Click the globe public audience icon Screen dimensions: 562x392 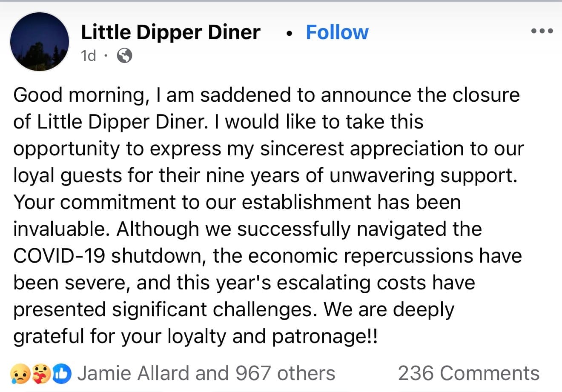pyautogui.click(x=124, y=55)
